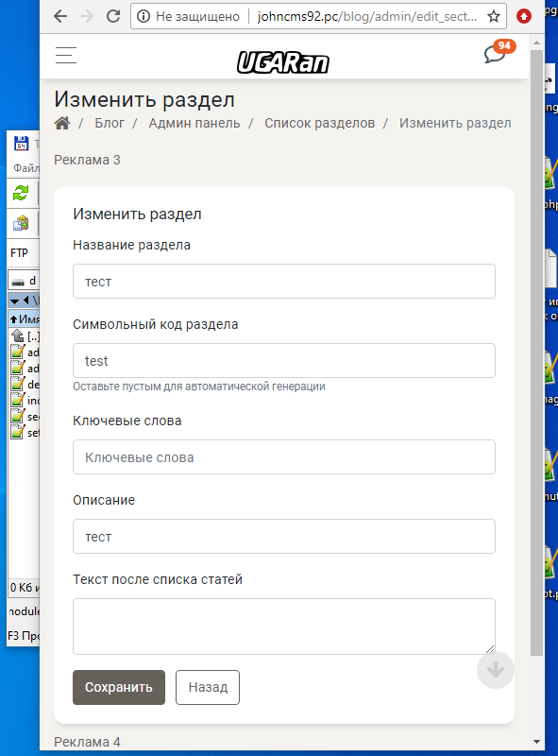Click the UGARan site logo
The width and height of the screenshot is (558, 756).
[x=283, y=62]
